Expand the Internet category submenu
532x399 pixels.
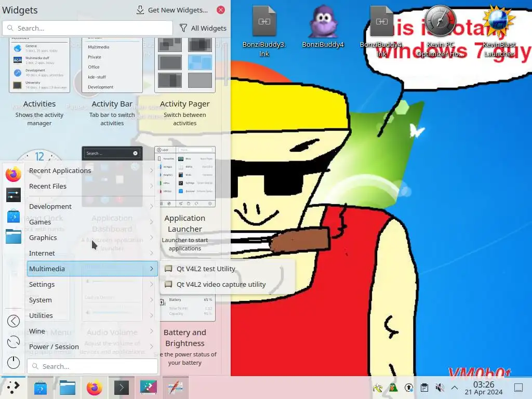(x=91, y=253)
